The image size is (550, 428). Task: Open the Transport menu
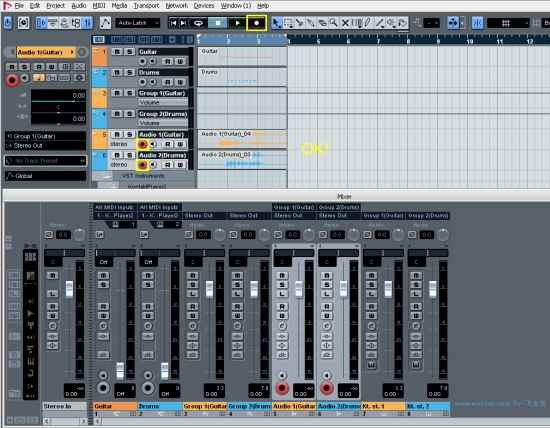click(x=146, y=5)
